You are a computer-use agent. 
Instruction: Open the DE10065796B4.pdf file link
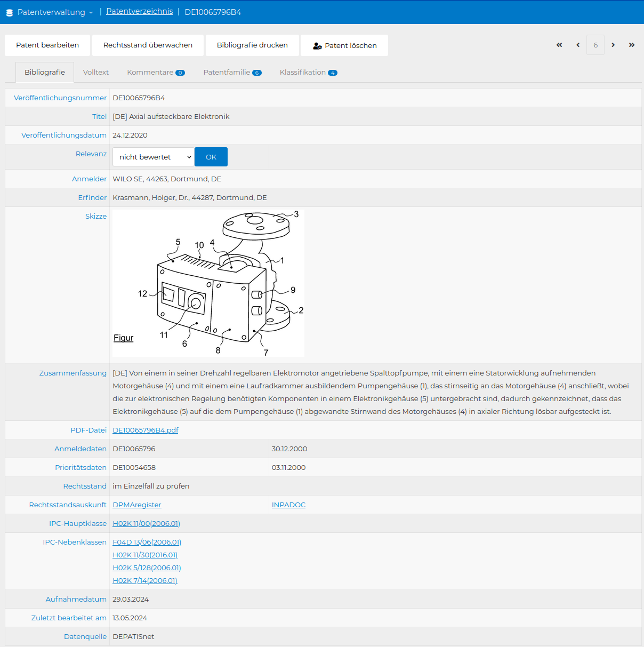coord(146,430)
